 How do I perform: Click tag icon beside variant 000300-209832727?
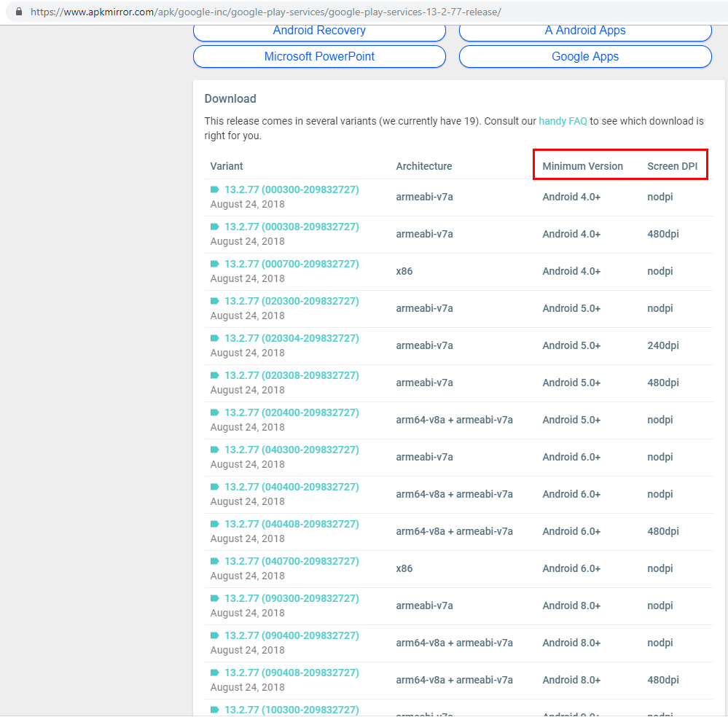pyautogui.click(x=215, y=189)
